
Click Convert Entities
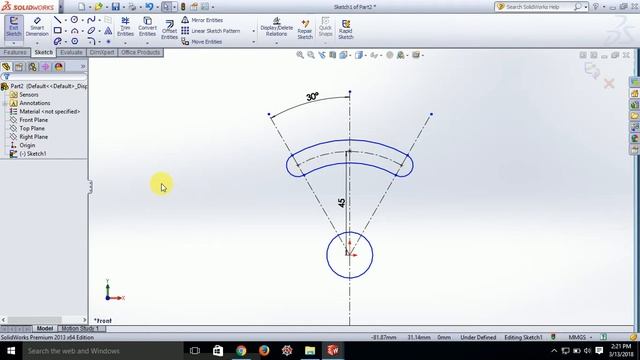tap(147, 27)
